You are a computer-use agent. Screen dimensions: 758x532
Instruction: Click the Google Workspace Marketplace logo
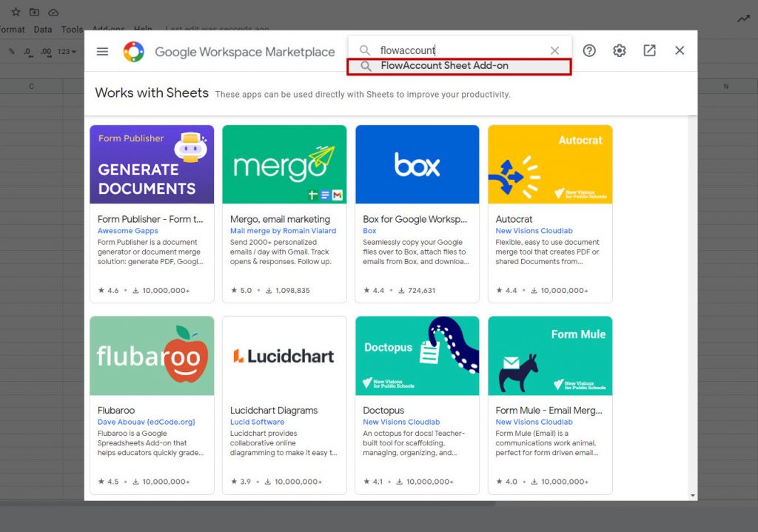(134, 52)
